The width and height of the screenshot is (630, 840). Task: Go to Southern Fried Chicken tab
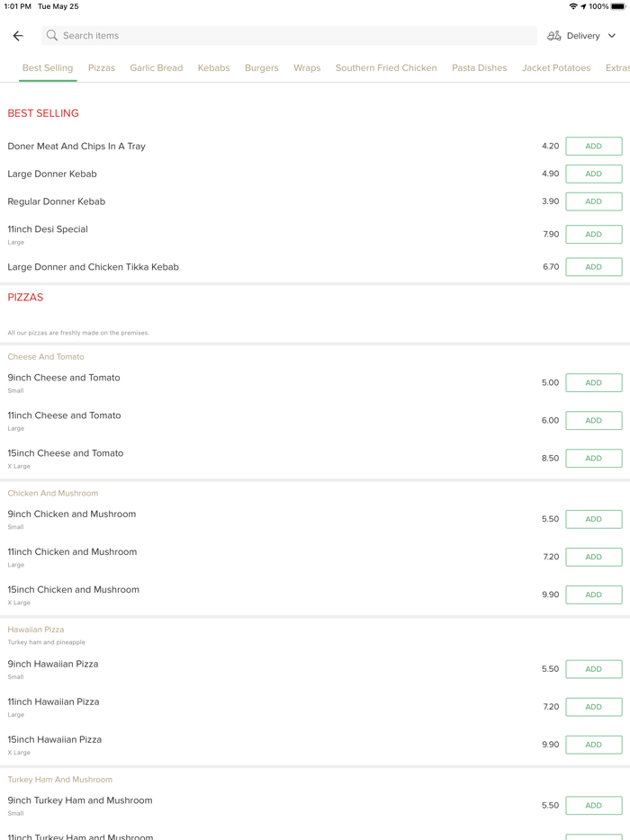386,67
